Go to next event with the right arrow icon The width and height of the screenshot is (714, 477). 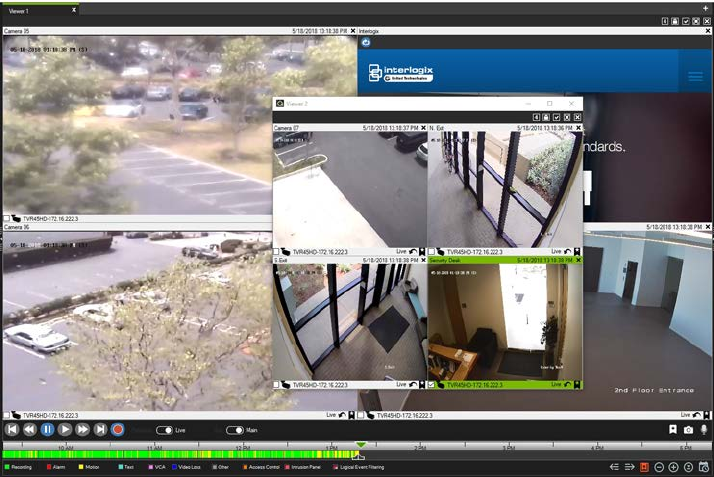[629, 467]
